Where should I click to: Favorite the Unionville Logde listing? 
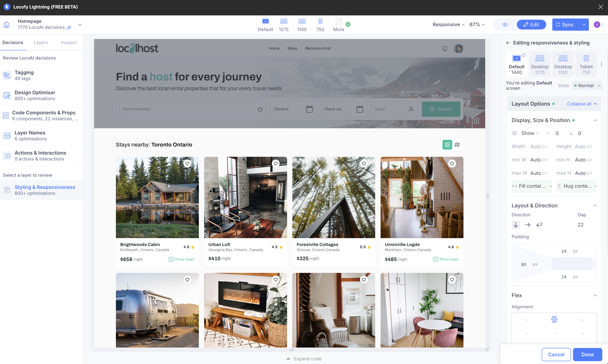tap(452, 164)
